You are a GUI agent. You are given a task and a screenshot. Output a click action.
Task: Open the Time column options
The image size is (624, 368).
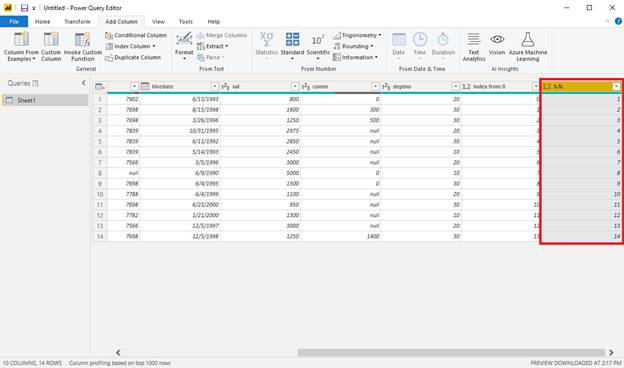tap(419, 47)
